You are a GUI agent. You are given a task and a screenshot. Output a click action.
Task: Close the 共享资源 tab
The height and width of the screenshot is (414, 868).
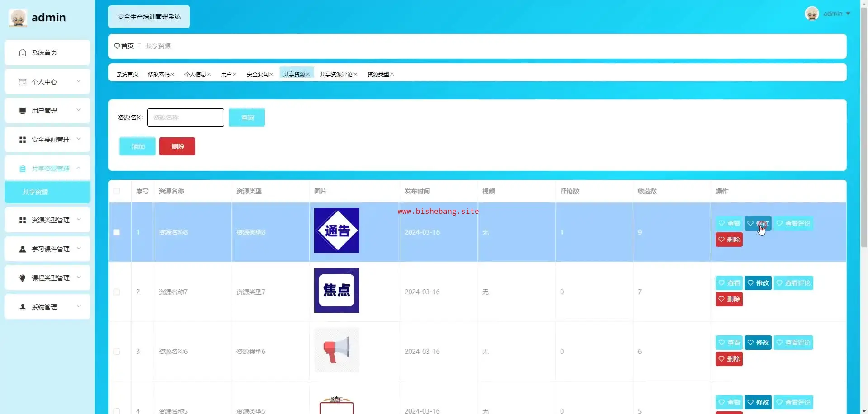(308, 75)
